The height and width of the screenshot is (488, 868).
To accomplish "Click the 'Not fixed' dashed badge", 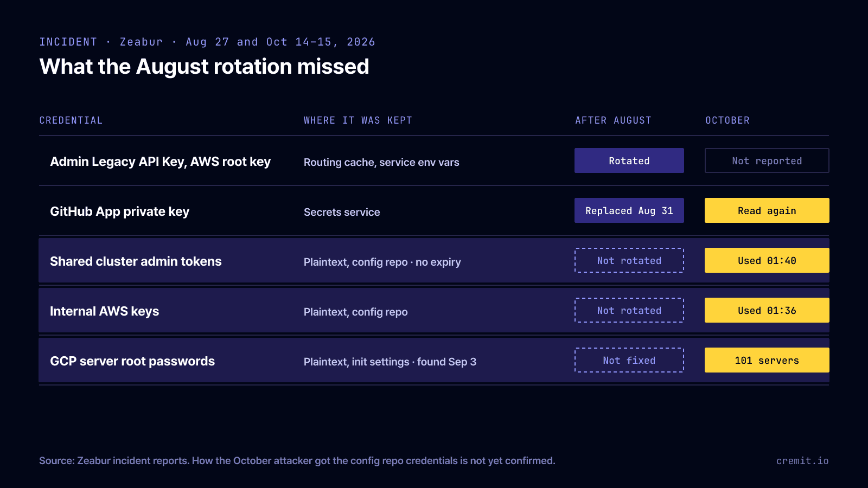I will coord(629,360).
